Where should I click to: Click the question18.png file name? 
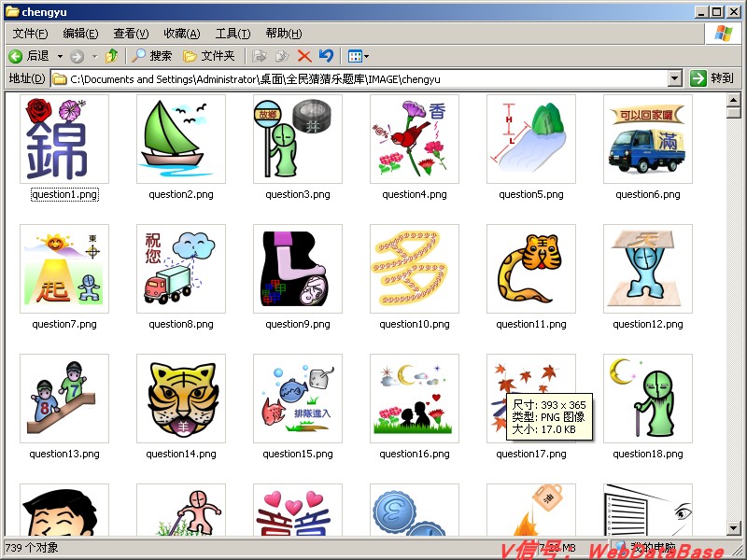(648, 454)
